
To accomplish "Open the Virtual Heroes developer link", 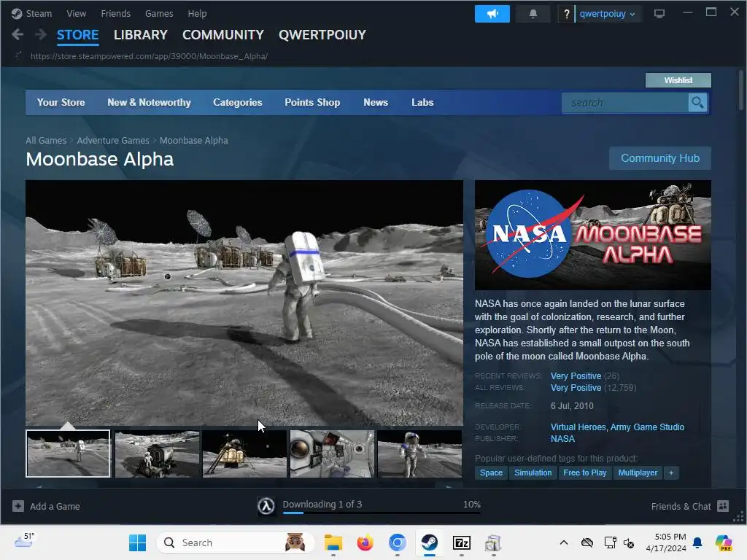I will click(578, 427).
